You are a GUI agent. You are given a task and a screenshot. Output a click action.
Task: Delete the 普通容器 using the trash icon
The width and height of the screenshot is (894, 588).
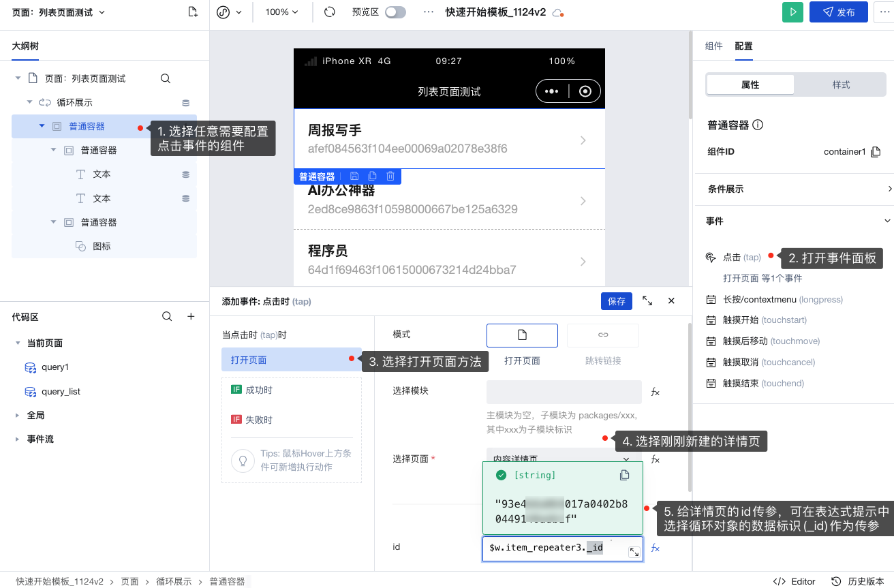coord(390,176)
